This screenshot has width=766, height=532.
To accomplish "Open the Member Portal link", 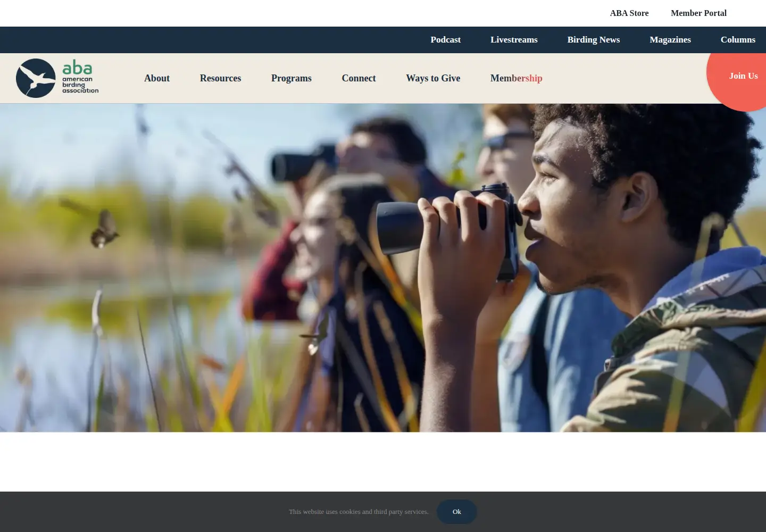I will (698, 13).
